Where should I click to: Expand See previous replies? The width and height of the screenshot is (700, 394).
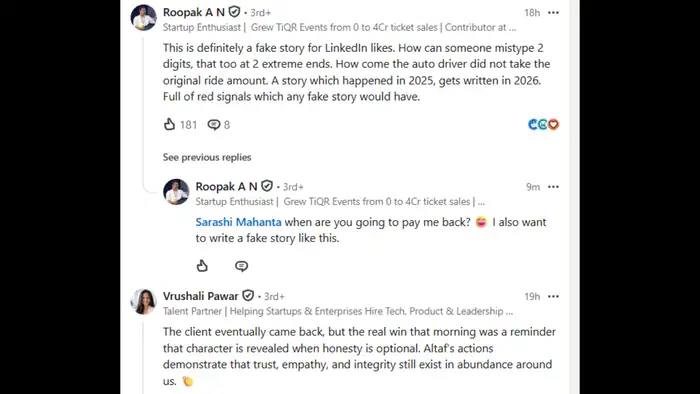click(207, 157)
